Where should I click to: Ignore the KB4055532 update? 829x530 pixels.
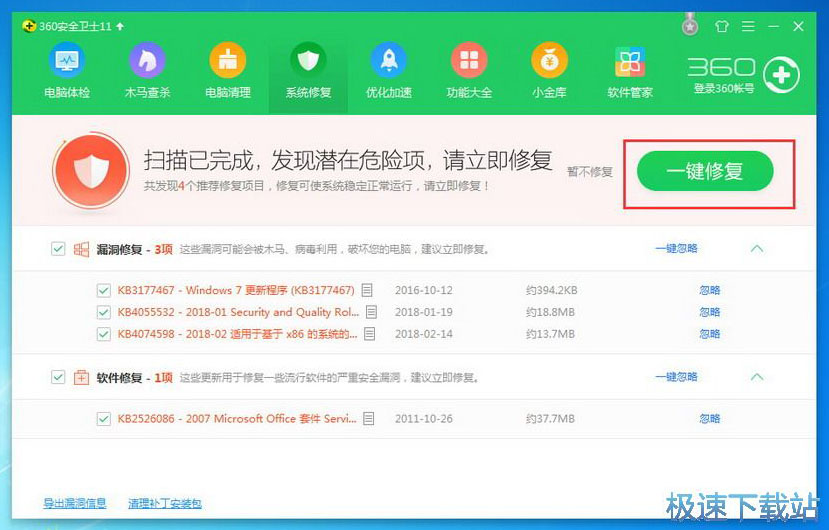tap(710, 312)
